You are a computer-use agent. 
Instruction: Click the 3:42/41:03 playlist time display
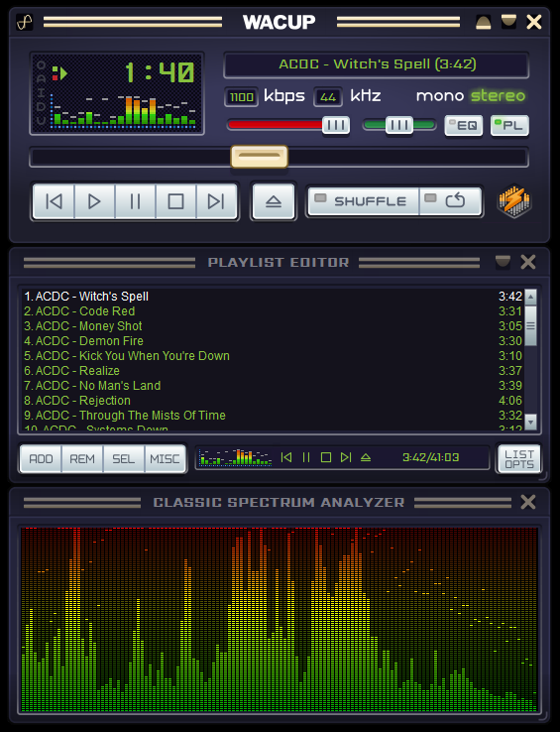431,457
